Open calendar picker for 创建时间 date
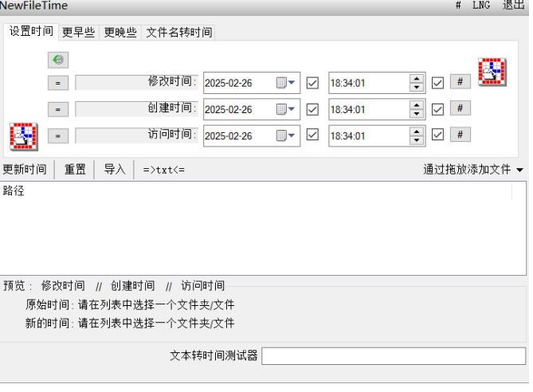Screen dimensions: 533x392 (285, 109)
